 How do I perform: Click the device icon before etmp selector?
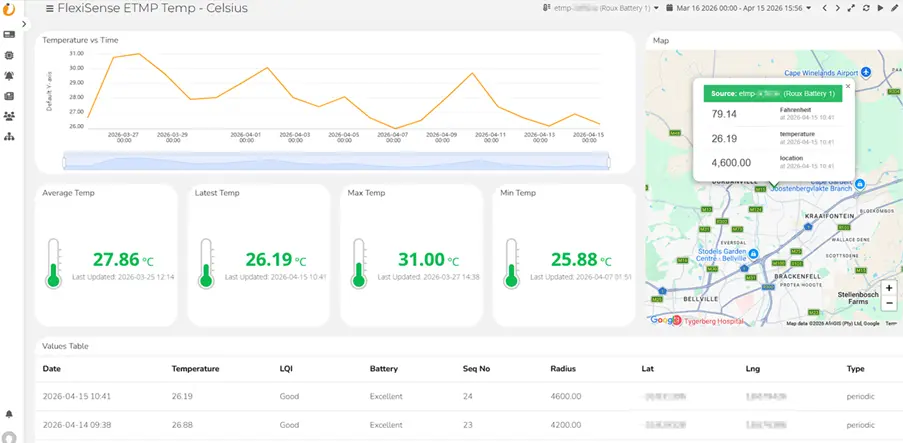click(x=546, y=8)
